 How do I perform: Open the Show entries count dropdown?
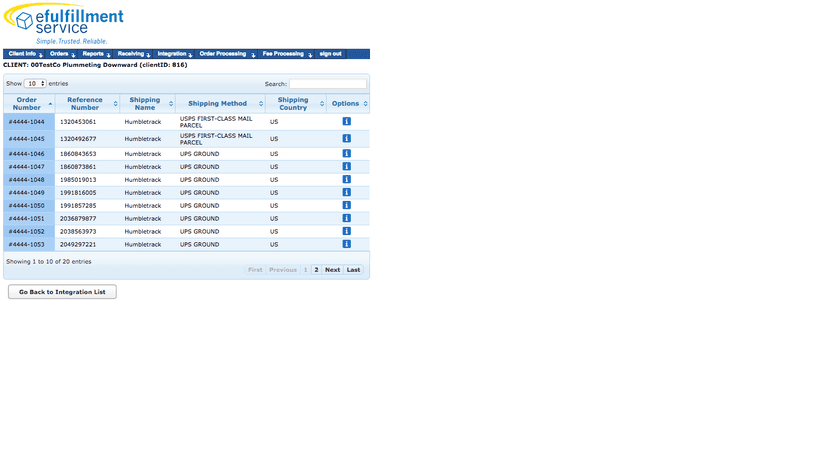pyautogui.click(x=35, y=83)
